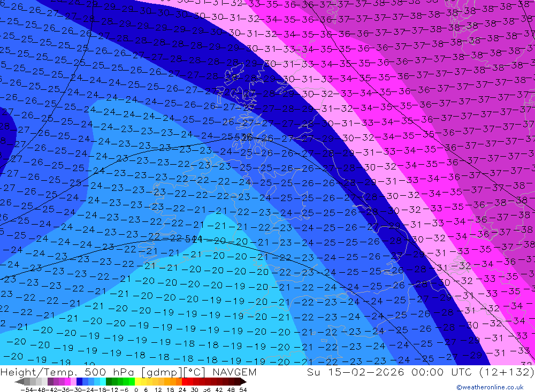The image size is (535, 392).
Task: Click the left grey arrow of the legend
Action: (x=19, y=381)
